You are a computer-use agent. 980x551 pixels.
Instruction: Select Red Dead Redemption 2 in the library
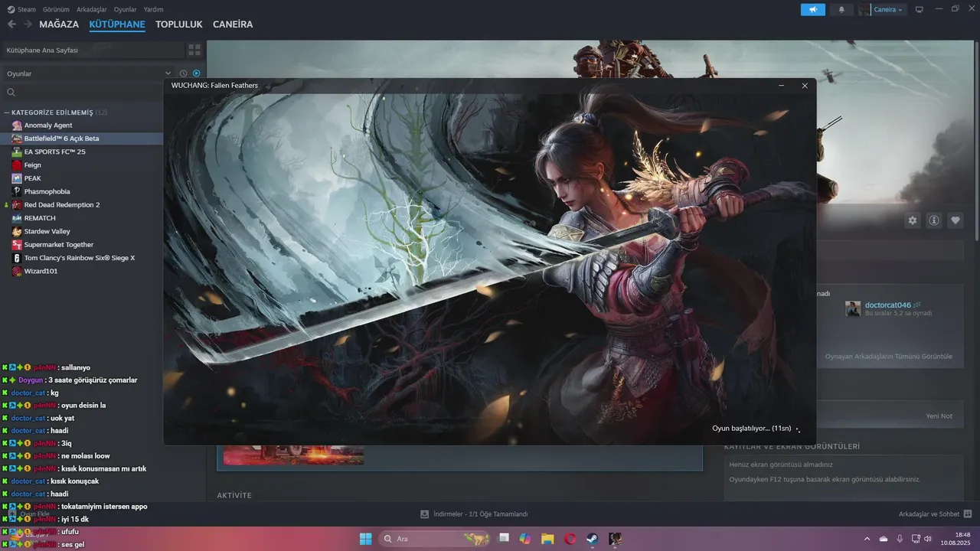(62, 205)
